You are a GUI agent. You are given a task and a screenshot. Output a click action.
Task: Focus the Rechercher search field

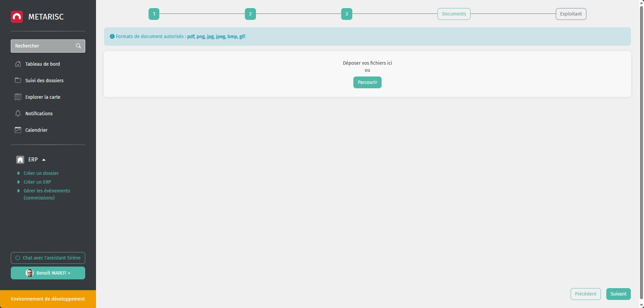tap(48, 46)
